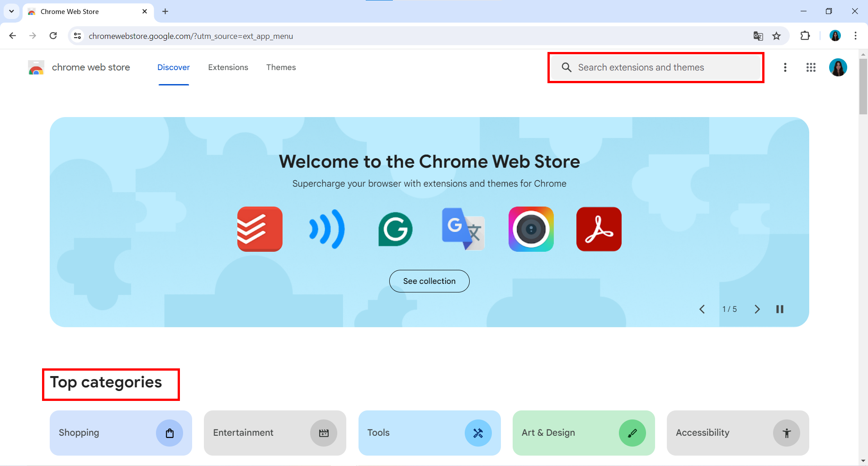Click the chrome web store title link

(91, 67)
